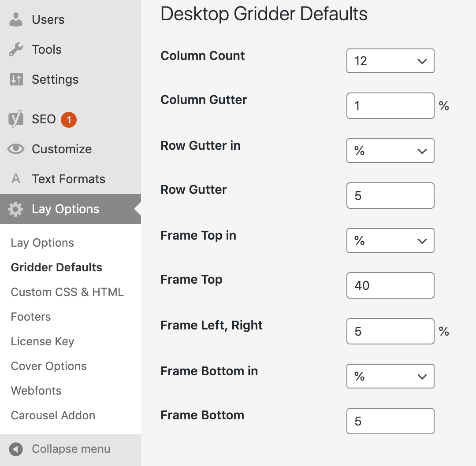Viewport: 476px width, 466px height.
Task: Open the Frame Top in unit dropdown
Action: [x=390, y=240]
